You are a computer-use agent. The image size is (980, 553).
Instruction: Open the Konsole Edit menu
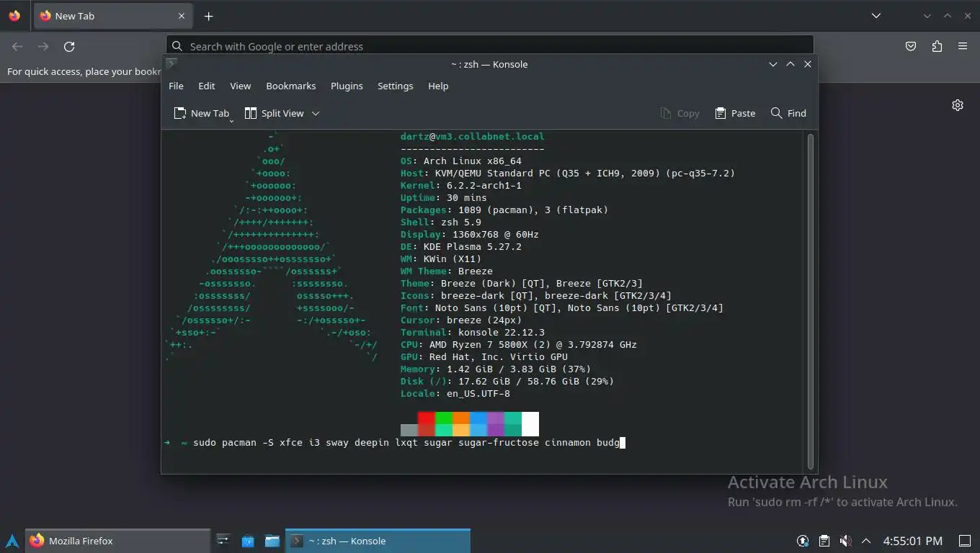point(207,86)
